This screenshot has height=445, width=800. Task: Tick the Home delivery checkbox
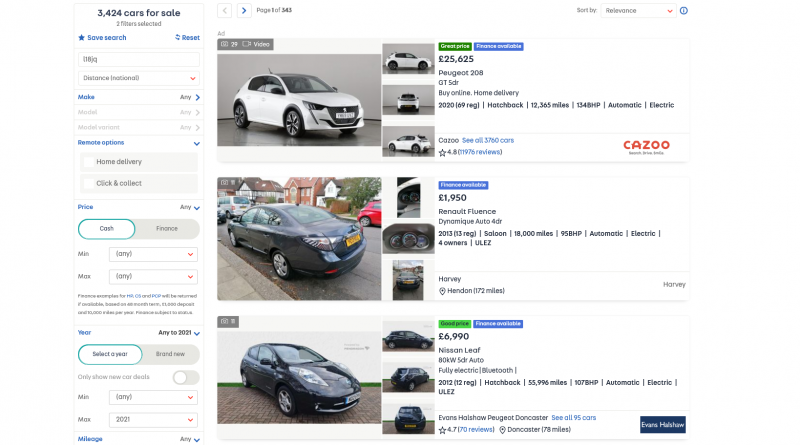coord(89,162)
